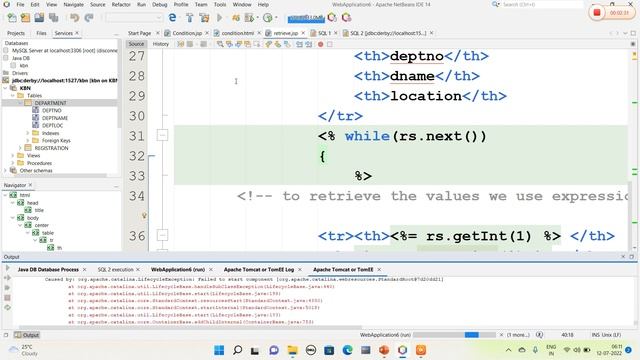Select the Source view button
Viewport: 640px width, 360px height.
click(136, 44)
